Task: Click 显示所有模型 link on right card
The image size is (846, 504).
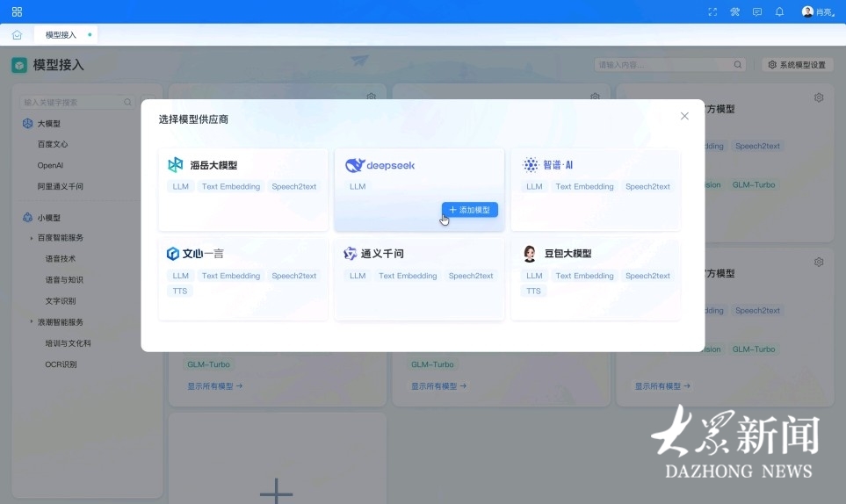Action: (x=662, y=386)
